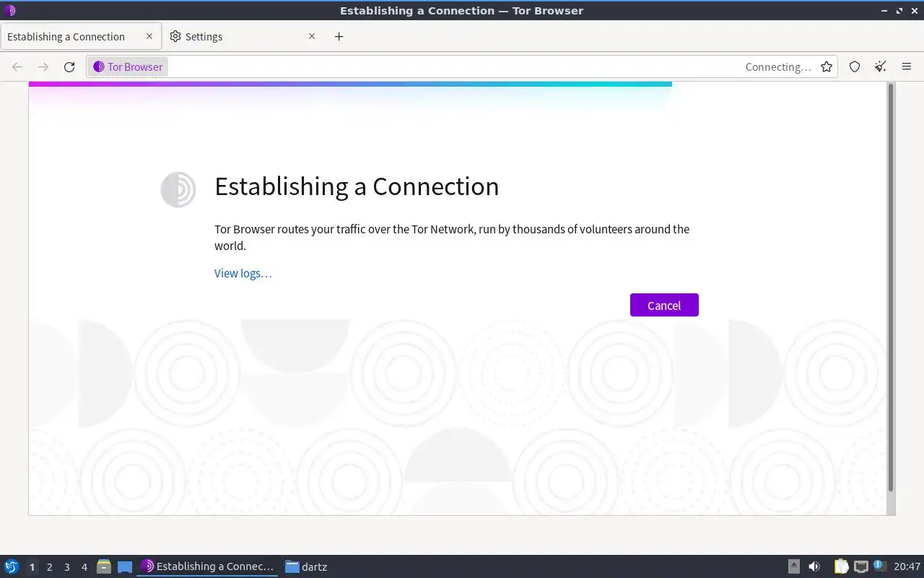The height and width of the screenshot is (578, 924).
Task: Click the title bar Tor icon
Action: 9,11
